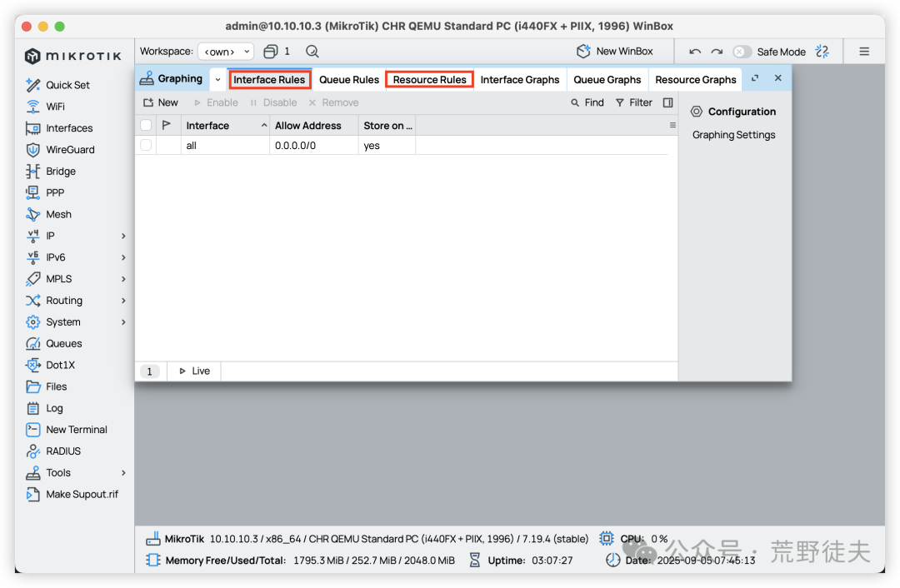900x588 pixels.
Task: Click the workspace search icon
Action: click(312, 52)
